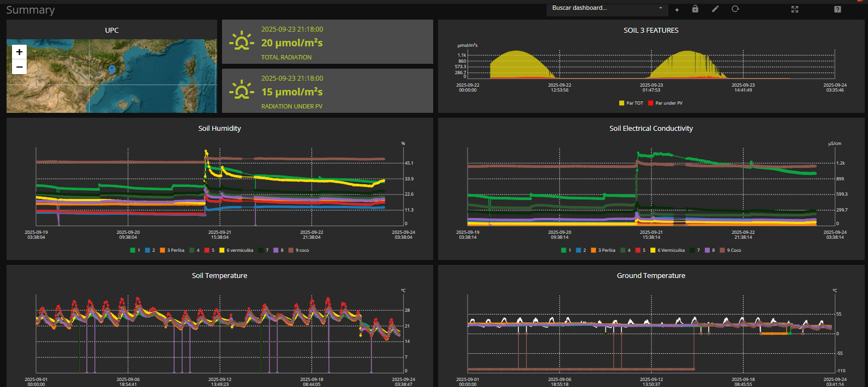The image size is (868, 387).
Task: Enter fullscreen using the expand icon
Action: [x=795, y=9]
